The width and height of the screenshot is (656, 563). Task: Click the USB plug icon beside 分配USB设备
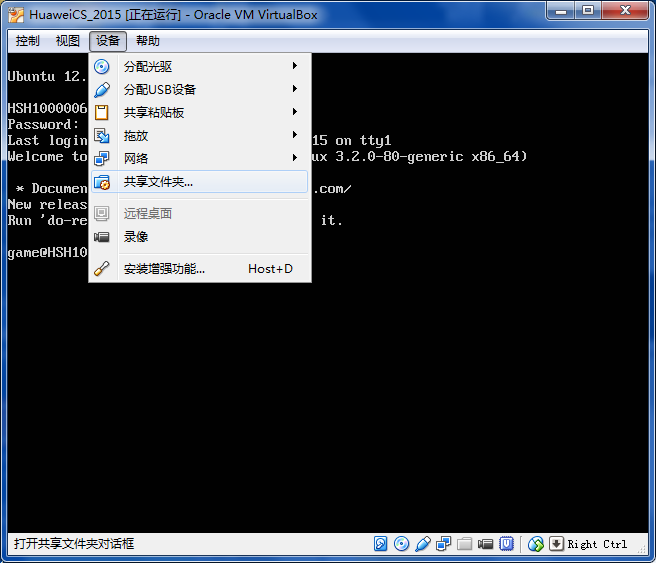coord(102,90)
